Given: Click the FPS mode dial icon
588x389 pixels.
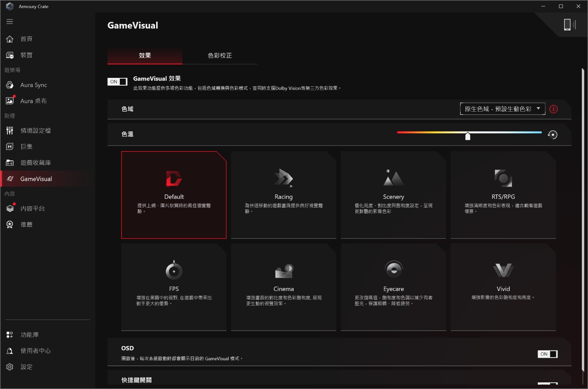Looking at the screenshot, I should click(174, 270).
